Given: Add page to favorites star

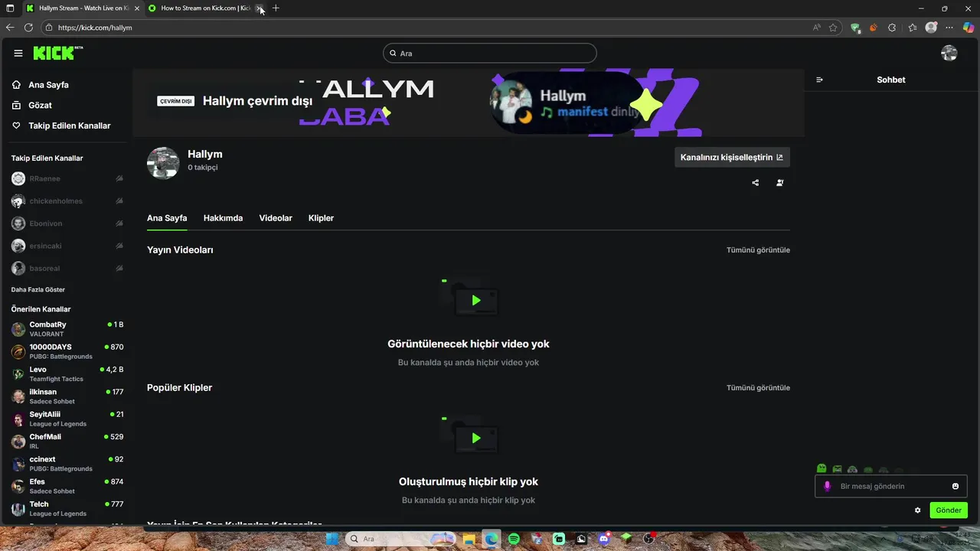Looking at the screenshot, I should (x=833, y=28).
